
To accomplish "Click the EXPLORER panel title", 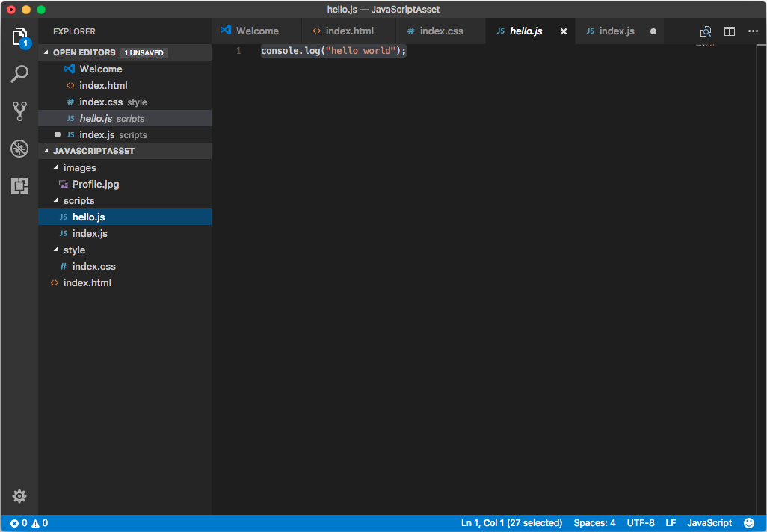I will pos(74,31).
